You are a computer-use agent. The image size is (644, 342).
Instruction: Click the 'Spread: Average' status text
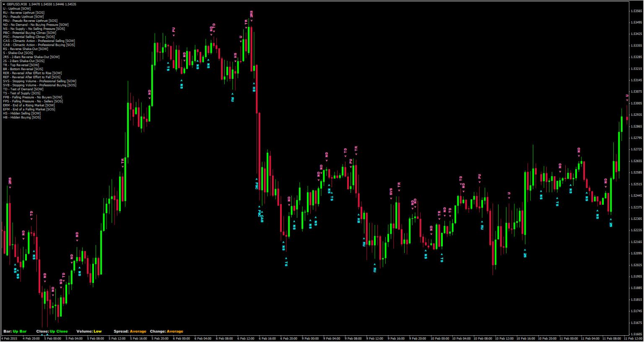(131, 331)
